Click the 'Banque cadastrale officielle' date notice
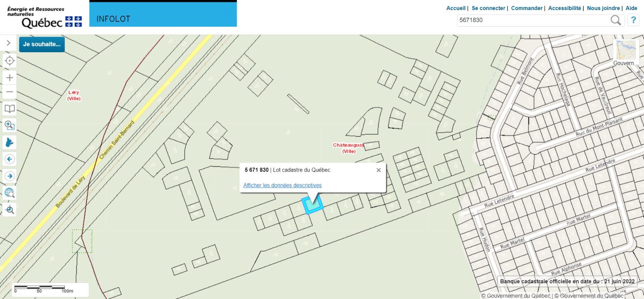Image resolution: width=644 pixels, height=299 pixels. click(568, 281)
